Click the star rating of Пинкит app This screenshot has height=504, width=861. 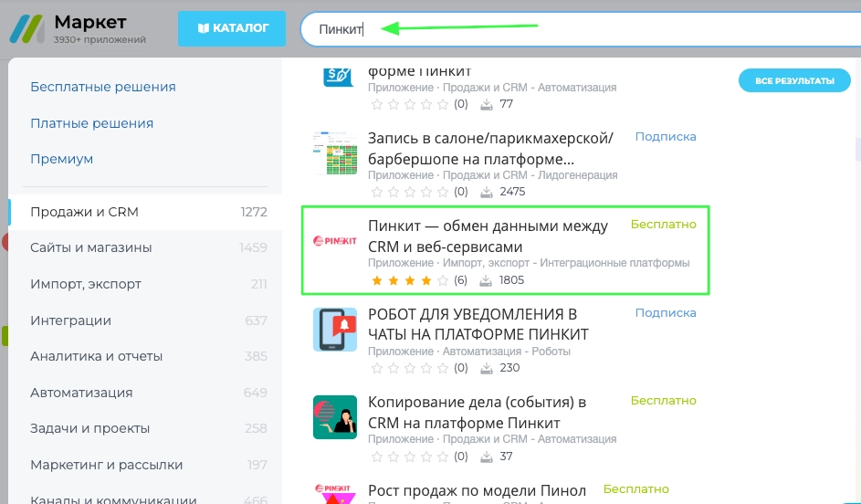(x=410, y=280)
